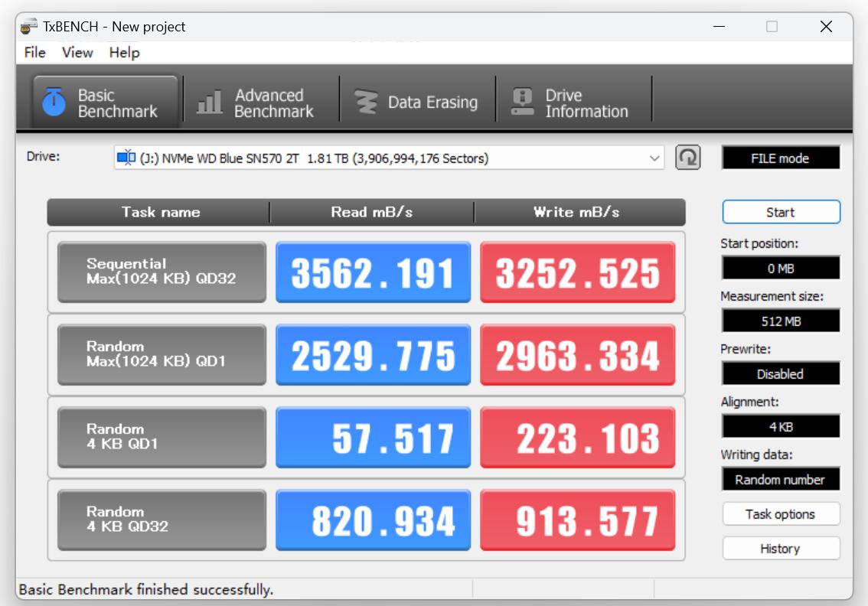
Task: Toggle the Prewrite Disabled setting
Action: click(x=781, y=374)
